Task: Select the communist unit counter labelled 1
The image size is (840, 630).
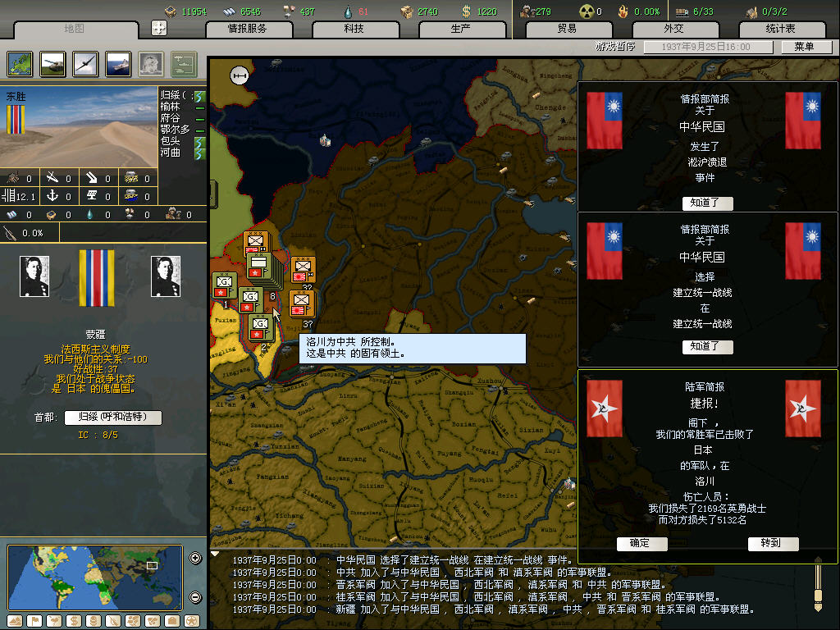Action: tap(225, 285)
